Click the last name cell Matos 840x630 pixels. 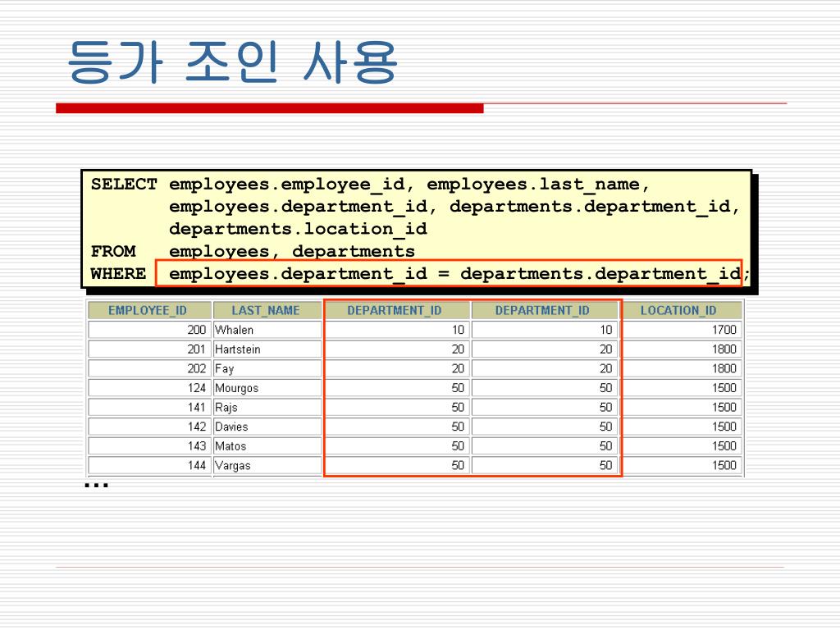267,445
